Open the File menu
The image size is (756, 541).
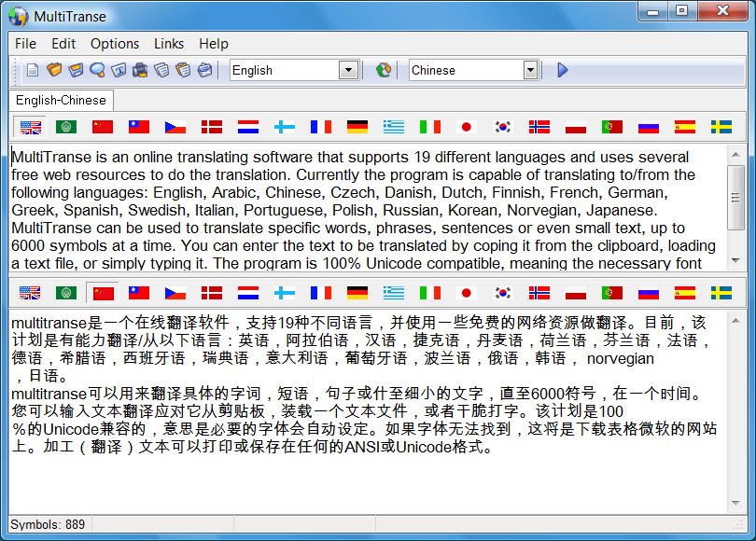coord(25,44)
